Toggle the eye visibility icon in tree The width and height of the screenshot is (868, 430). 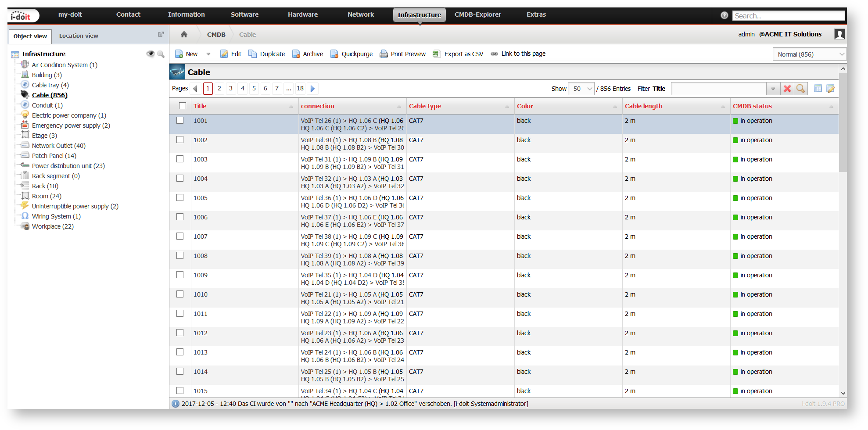[x=151, y=54]
